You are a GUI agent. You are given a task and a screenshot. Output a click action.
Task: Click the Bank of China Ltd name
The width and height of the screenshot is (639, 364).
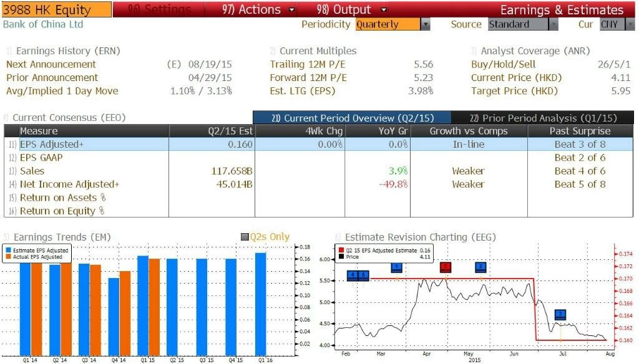43,24
